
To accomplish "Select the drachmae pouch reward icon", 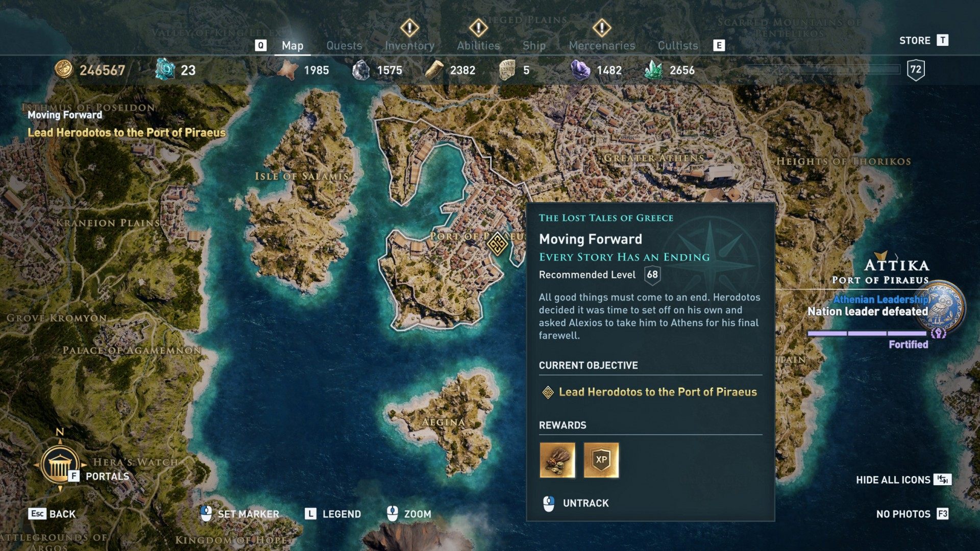I will point(557,460).
